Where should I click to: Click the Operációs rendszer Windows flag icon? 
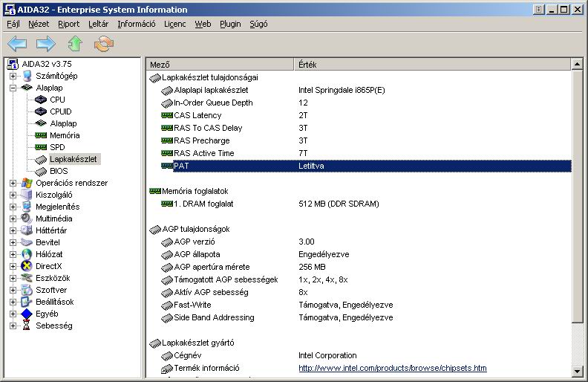point(27,183)
